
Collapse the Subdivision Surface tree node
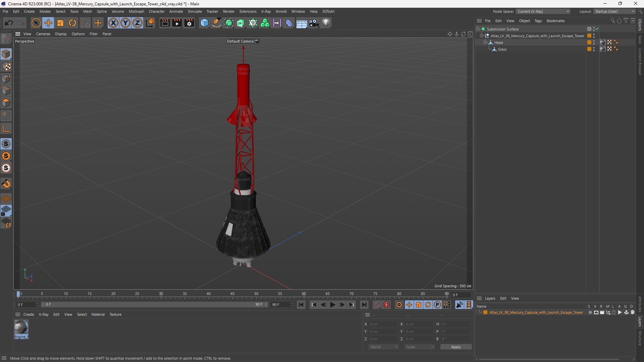click(478, 29)
